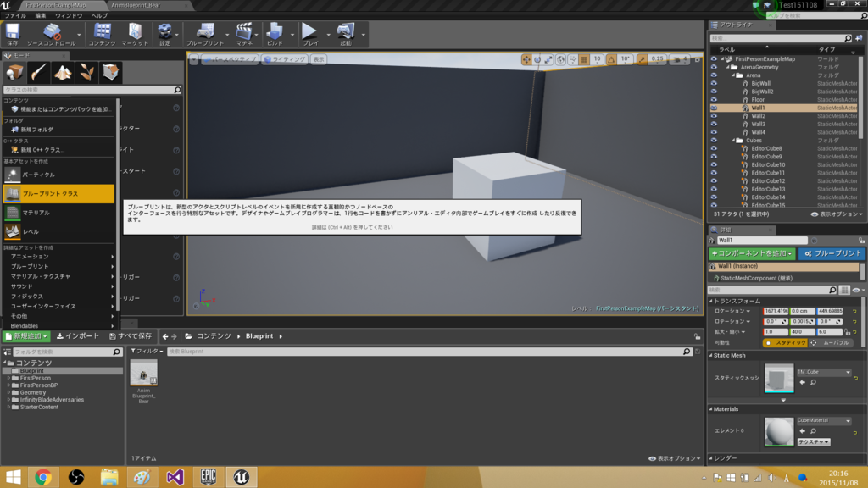Image resolution: width=868 pixels, height=488 pixels.
Task: Toggle scale snapping in viewport
Action: (x=643, y=59)
